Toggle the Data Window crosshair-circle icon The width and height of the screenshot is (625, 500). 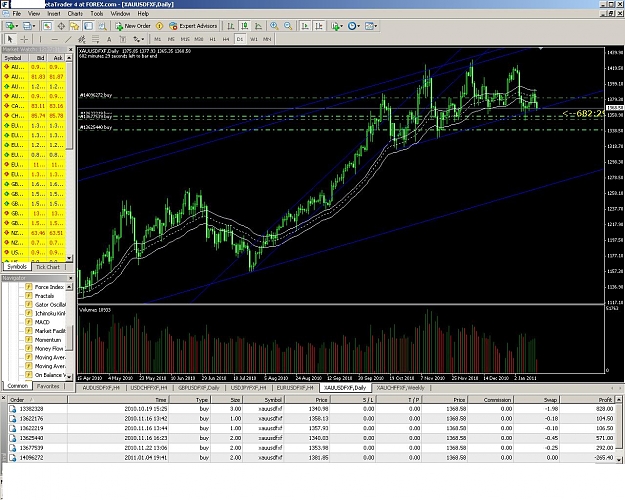point(61,26)
